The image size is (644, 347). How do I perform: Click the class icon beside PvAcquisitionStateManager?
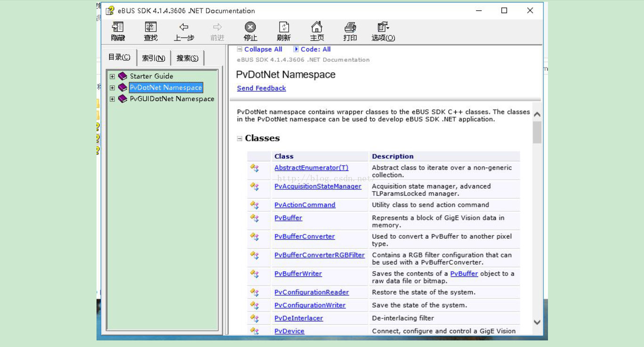click(255, 186)
